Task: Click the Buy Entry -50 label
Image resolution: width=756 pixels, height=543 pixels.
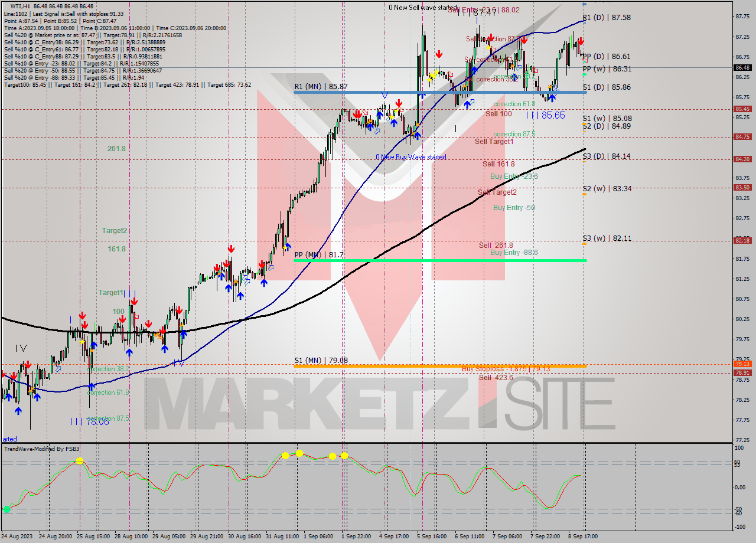Action: tap(514, 207)
